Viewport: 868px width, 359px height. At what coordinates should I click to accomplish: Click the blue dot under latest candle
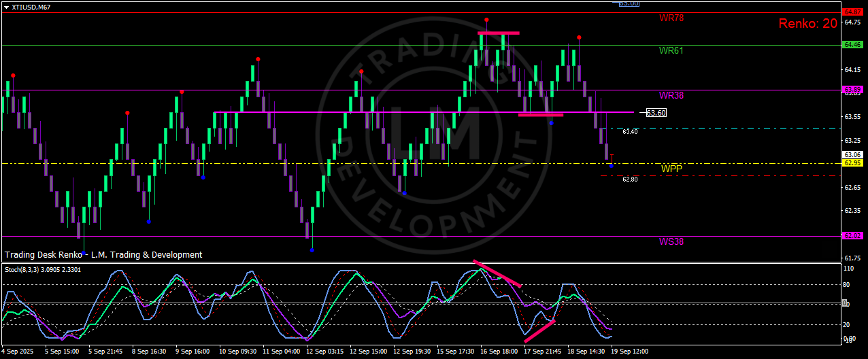pyautogui.click(x=612, y=166)
